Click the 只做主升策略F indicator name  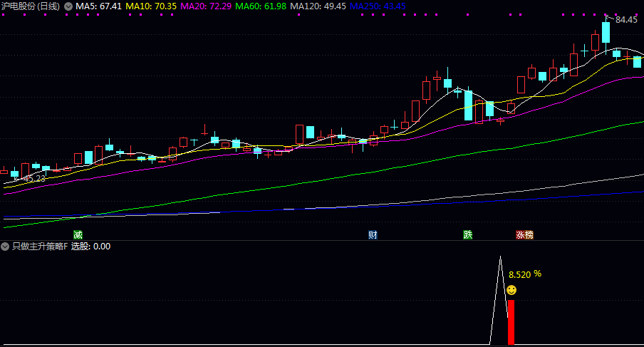(40, 247)
